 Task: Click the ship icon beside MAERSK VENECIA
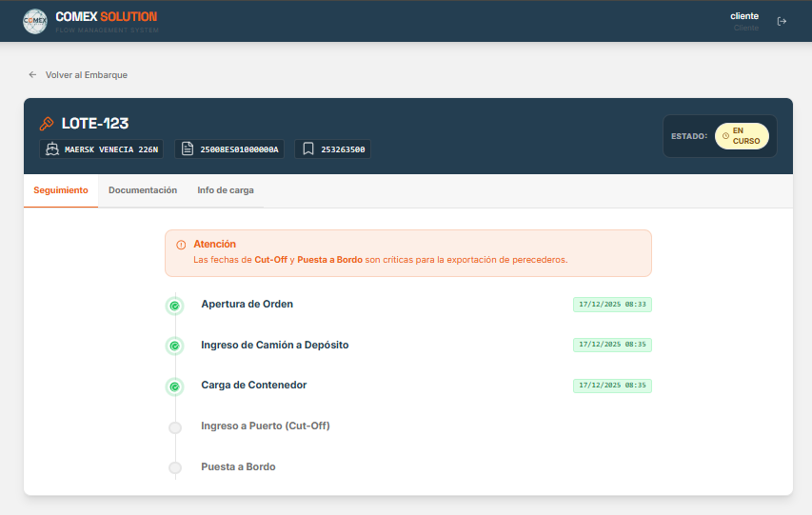click(51, 149)
